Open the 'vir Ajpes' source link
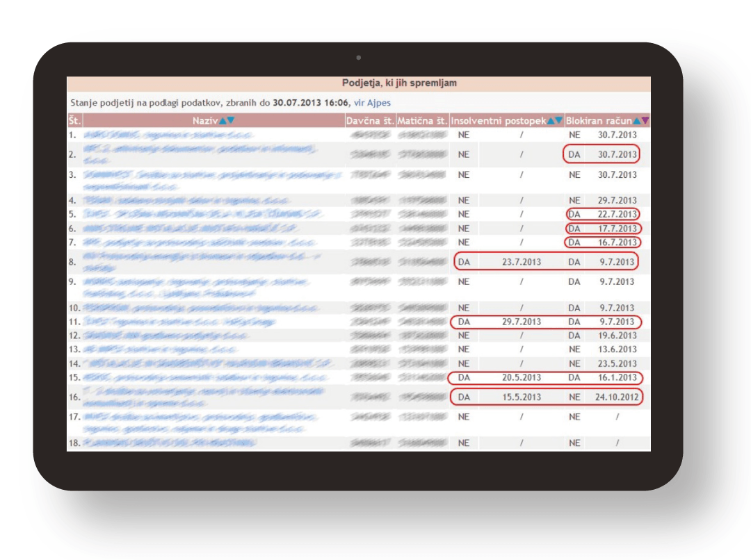The height and width of the screenshot is (560, 751). pos(372,103)
